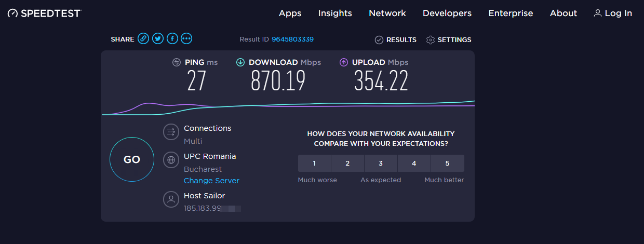The image size is (644, 244).
Task: Share result on Facebook
Action: (172, 39)
